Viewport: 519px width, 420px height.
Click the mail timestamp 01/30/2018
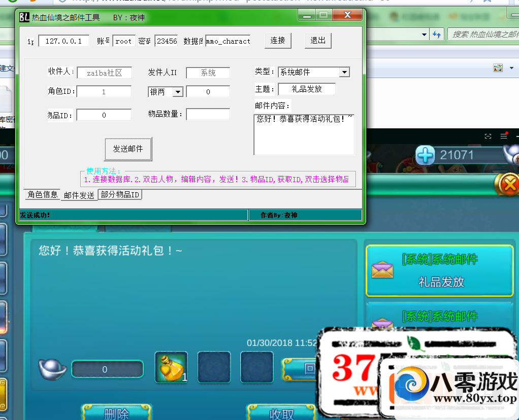pyautogui.click(x=282, y=343)
